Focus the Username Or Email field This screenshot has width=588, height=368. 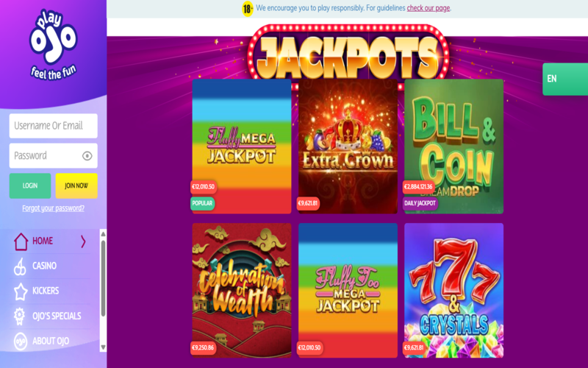point(53,126)
